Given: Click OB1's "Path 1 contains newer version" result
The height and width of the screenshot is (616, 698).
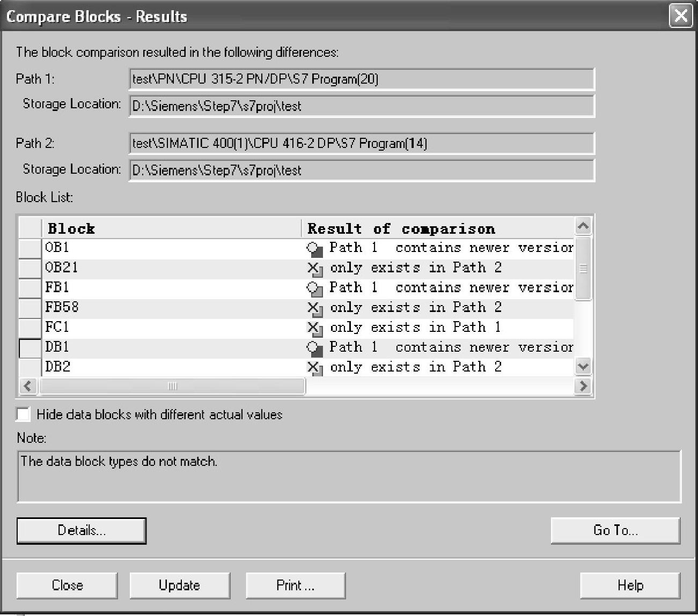Looking at the screenshot, I should 451,248.
